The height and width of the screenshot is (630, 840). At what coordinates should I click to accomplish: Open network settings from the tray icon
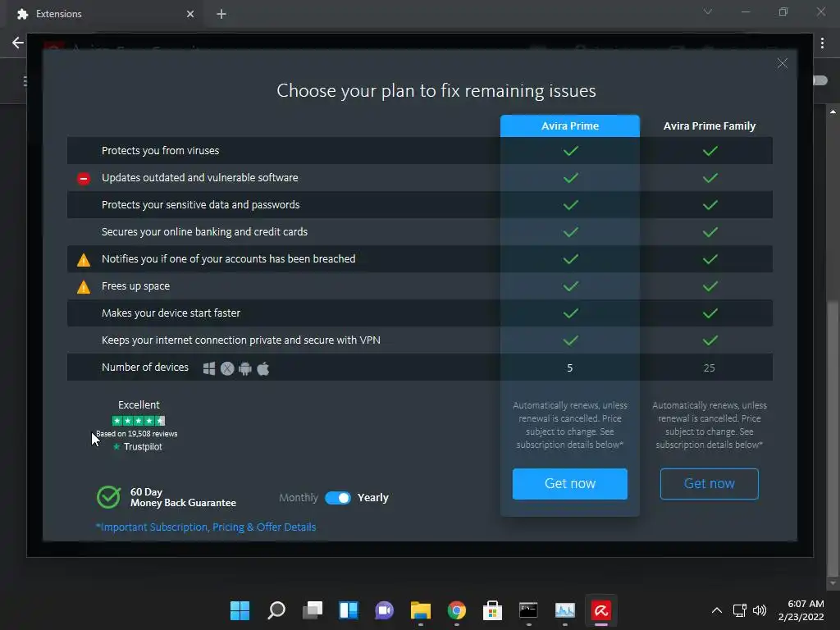739,610
